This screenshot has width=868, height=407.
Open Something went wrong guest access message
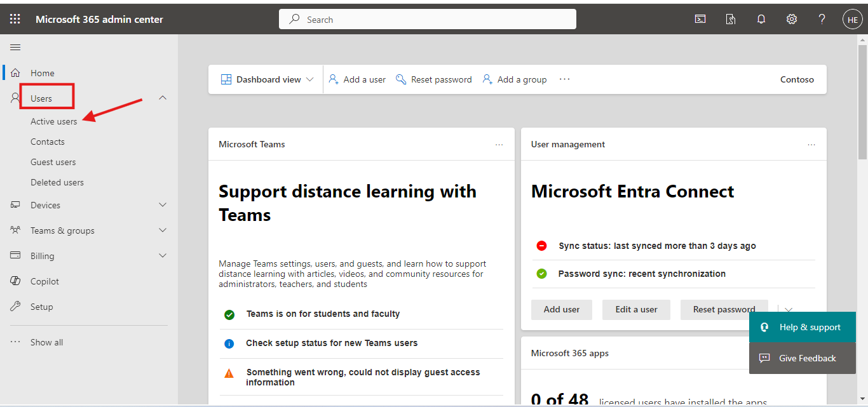(x=363, y=377)
